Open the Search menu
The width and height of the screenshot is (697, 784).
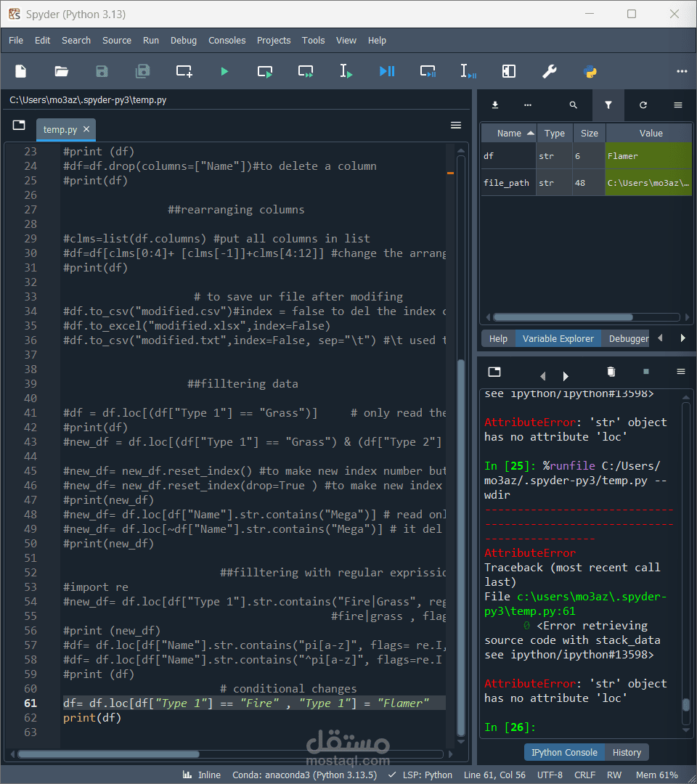[76, 41]
